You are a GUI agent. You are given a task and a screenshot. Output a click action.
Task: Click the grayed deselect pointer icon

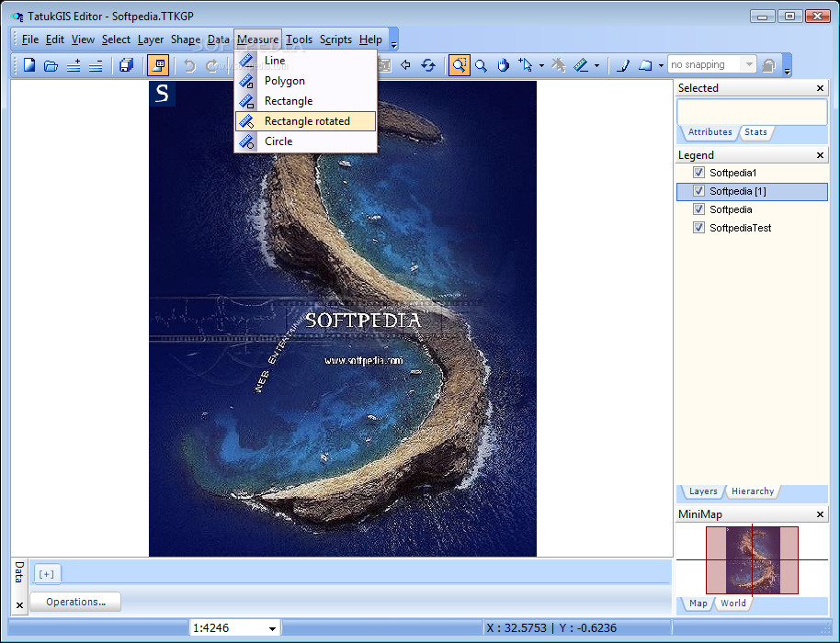click(x=558, y=65)
